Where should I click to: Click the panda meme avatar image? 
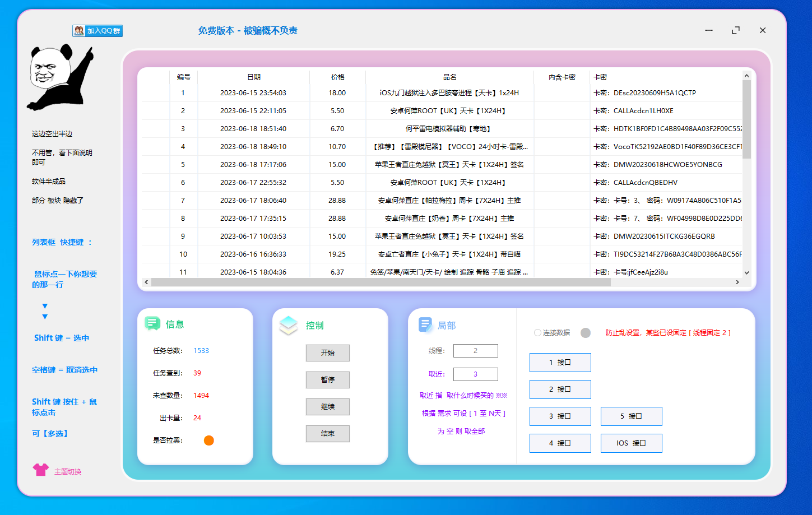(60, 78)
